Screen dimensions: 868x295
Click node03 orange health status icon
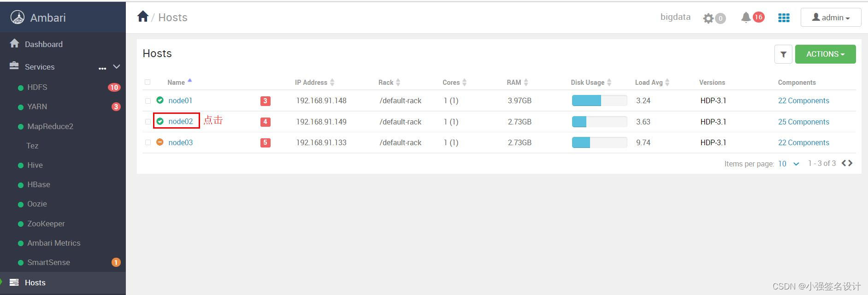pos(160,142)
